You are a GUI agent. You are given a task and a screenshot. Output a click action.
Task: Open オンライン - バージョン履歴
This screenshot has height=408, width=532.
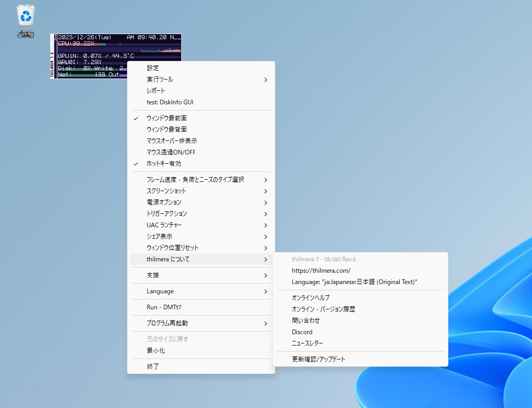coord(361,309)
